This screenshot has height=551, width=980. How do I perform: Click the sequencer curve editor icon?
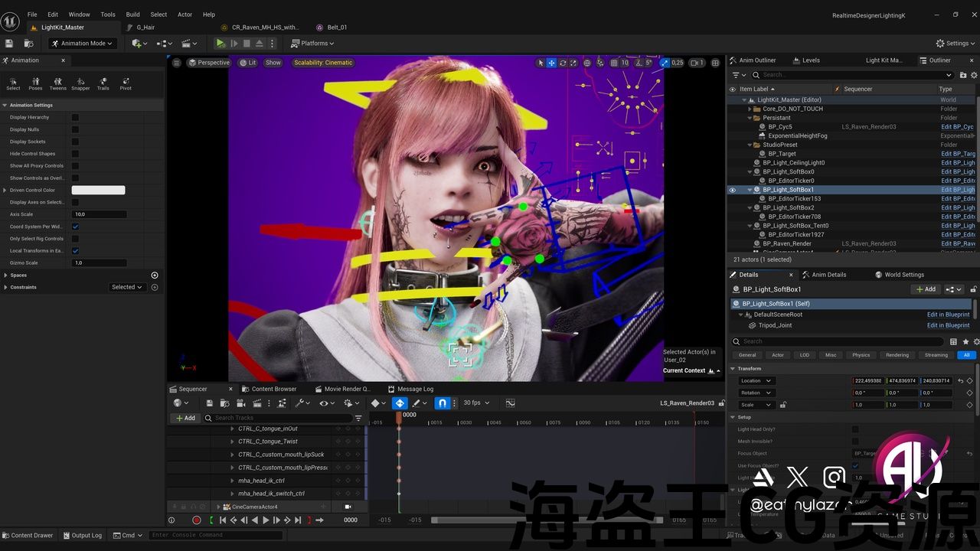[x=511, y=403]
